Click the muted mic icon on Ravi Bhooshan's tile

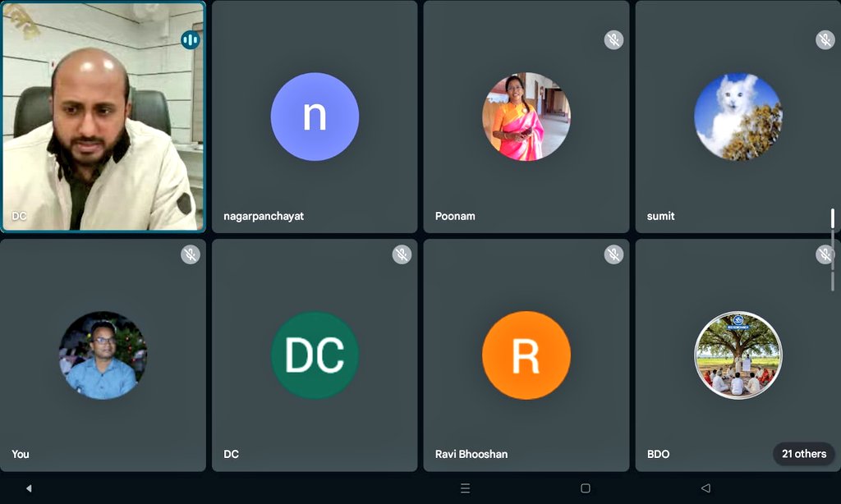(614, 254)
